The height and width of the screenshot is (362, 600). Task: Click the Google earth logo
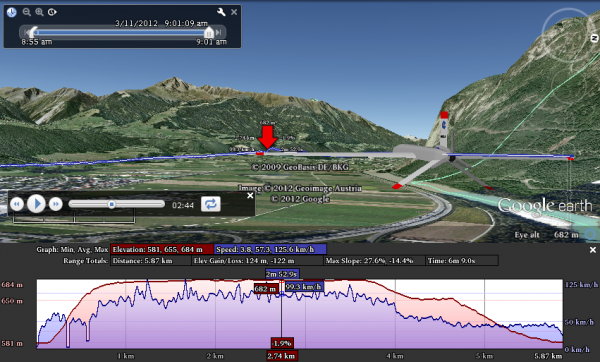tap(545, 205)
